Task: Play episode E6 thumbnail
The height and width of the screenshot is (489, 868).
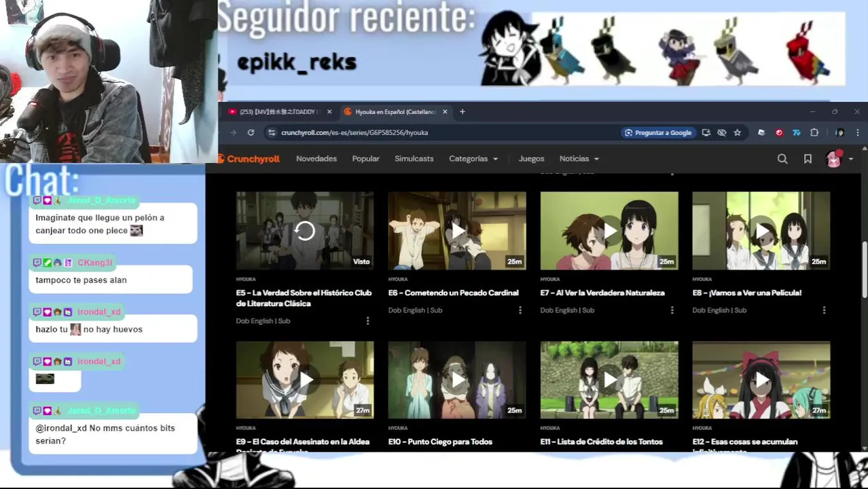Action: pyautogui.click(x=457, y=231)
